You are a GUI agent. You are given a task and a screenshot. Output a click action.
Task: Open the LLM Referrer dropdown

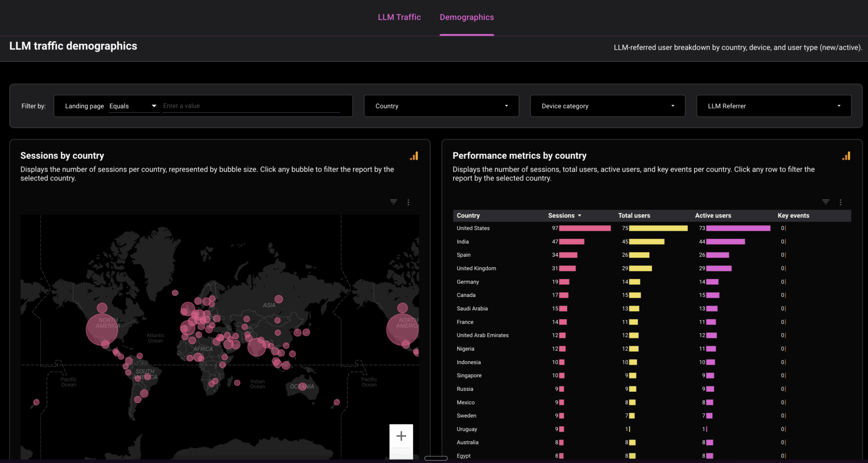pyautogui.click(x=773, y=106)
